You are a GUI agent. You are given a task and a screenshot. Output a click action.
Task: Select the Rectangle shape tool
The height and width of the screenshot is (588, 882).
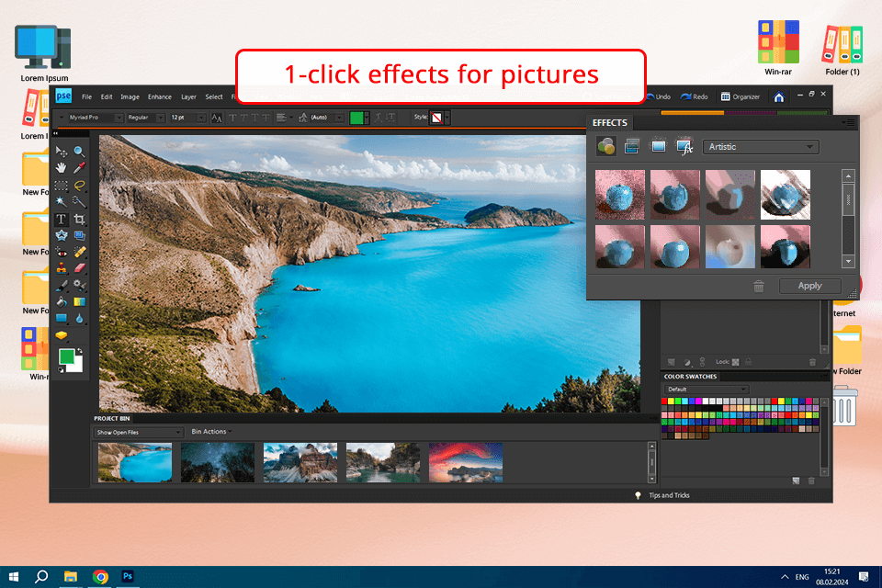pos(62,319)
